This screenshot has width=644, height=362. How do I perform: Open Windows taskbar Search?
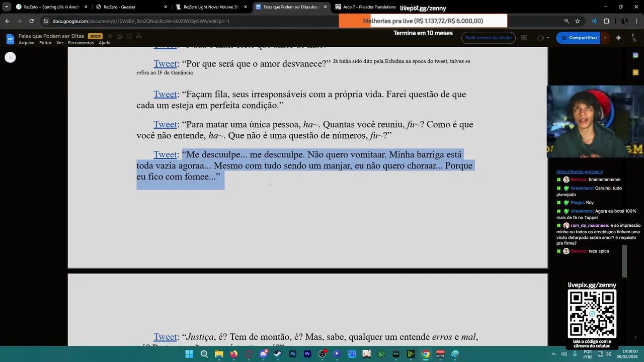204,354
